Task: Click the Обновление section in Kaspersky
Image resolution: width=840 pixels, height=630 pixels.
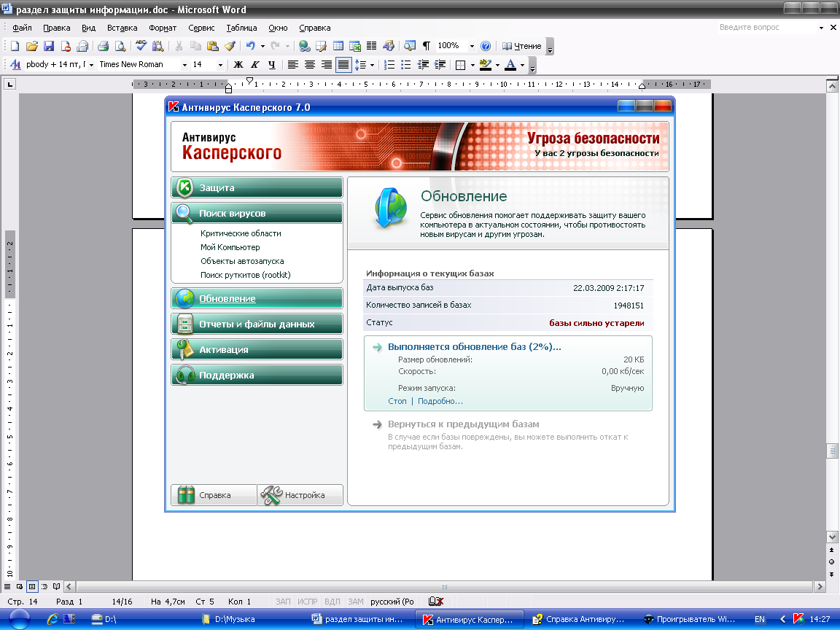Action: [x=257, y=298]
